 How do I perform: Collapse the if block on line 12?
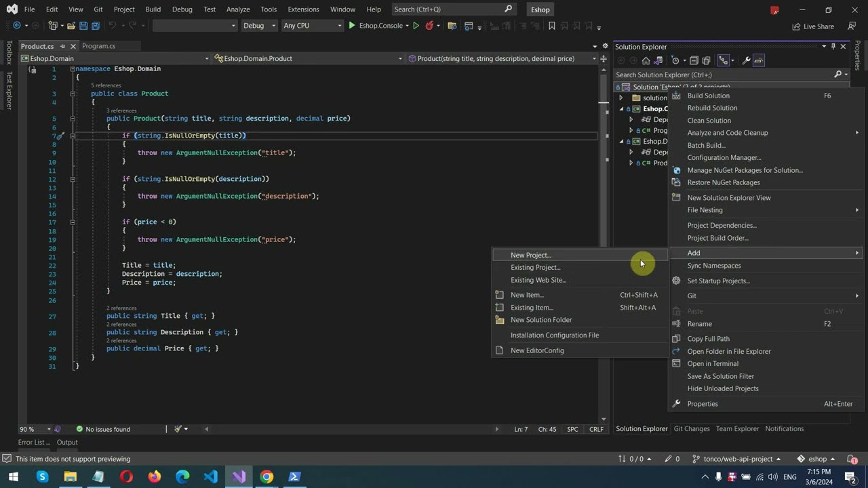[73, 179]
